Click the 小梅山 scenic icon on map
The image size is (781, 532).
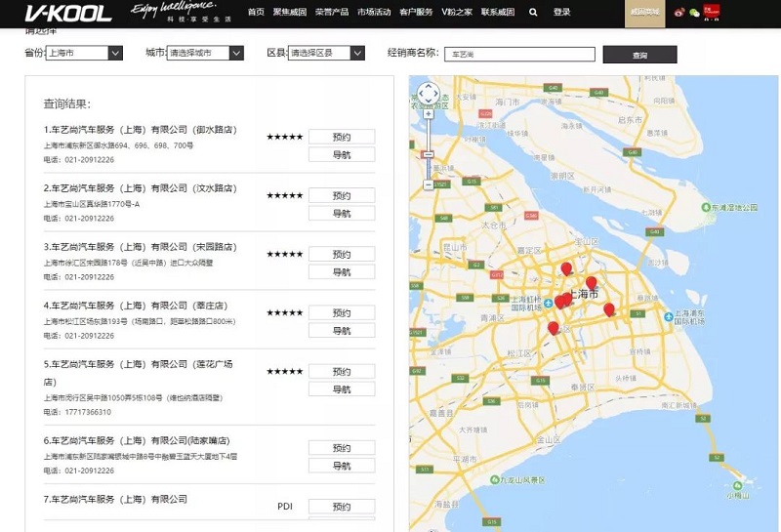[738, 485]
